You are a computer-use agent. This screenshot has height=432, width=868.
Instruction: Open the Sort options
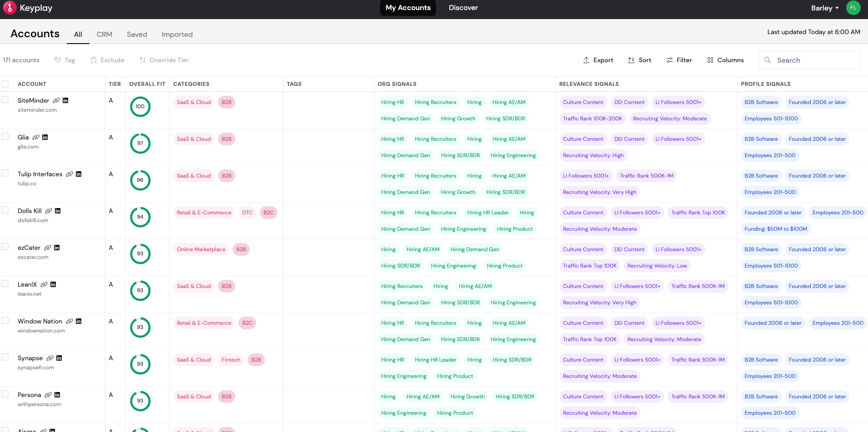[640, 60]
